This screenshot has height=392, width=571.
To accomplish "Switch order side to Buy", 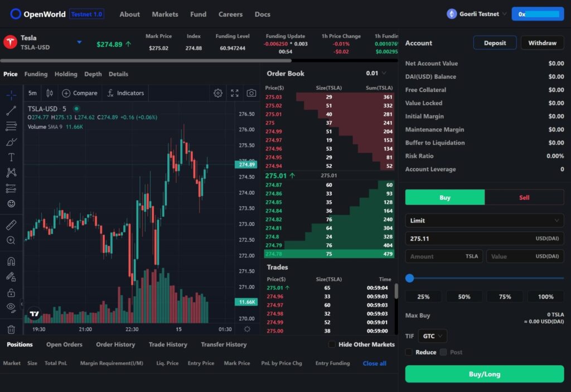I will (444, 197).
